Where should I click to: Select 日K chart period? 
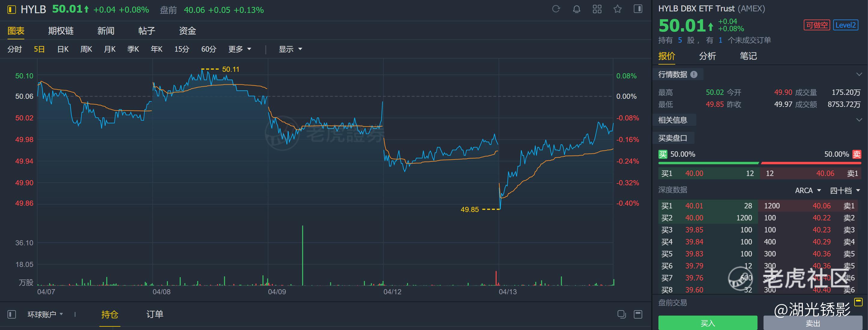[x=63, y=49]
